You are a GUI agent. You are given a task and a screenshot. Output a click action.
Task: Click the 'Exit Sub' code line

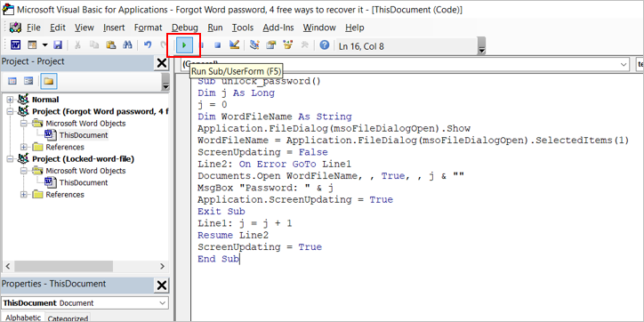pyautogui.click(x=221, y=212)
